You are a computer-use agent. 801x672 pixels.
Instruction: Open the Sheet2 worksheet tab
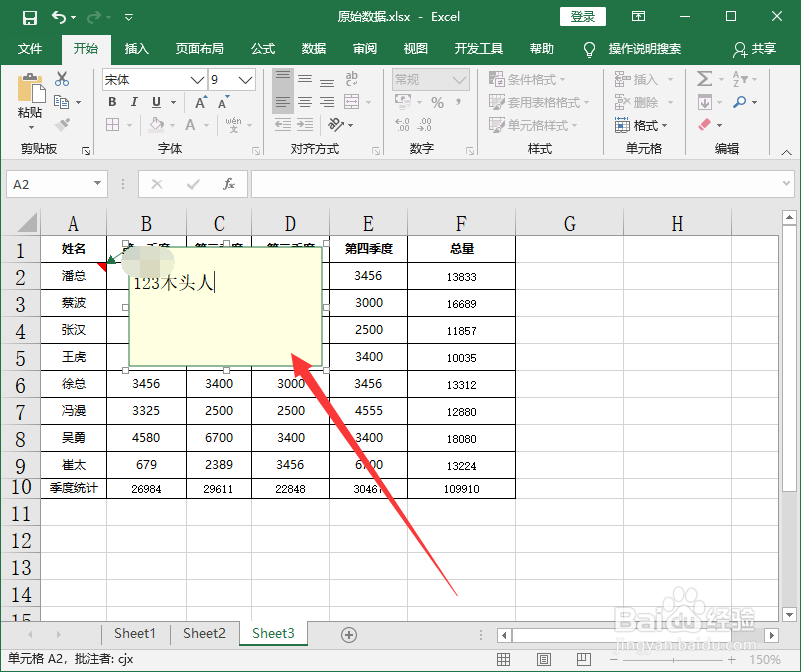204,634
